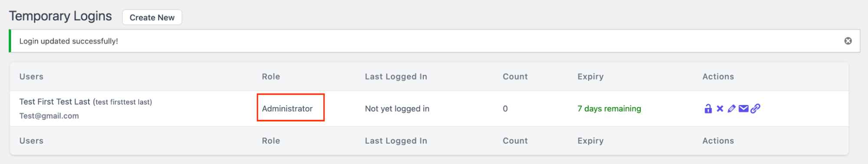
Task: Edit the login using the pencil icon
Action: [x=732, y=108]
